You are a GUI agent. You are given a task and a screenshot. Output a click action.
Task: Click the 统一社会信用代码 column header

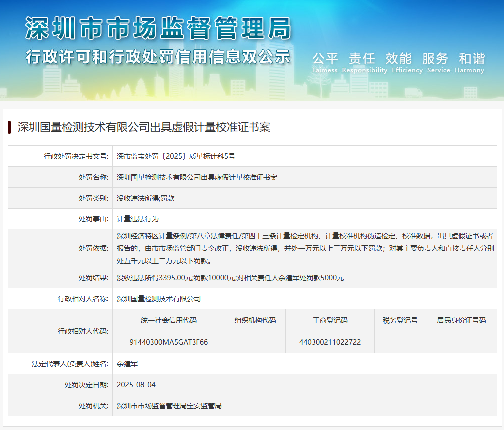(169, 320)
